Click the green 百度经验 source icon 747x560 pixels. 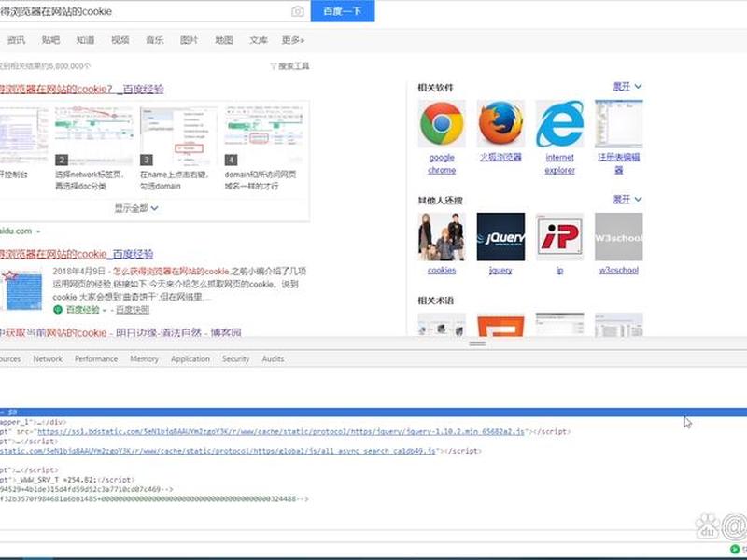click(58, 310)
